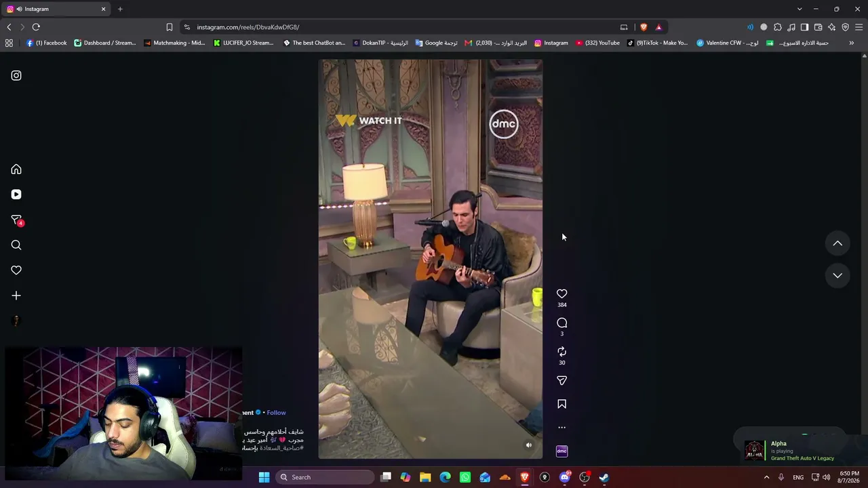Select the Instagram browser tab
Image resolution: width=868 pixels, height=488 pixels.
56,9
